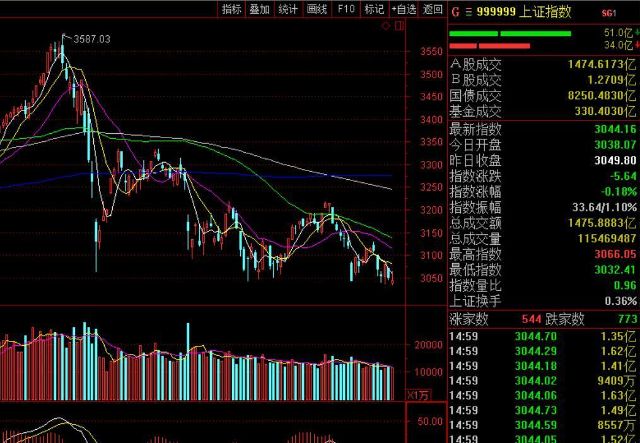The width and height of the screenshot is (640, 443).
Task: Click the green buy-volume bar
Action: click(510, 33)
